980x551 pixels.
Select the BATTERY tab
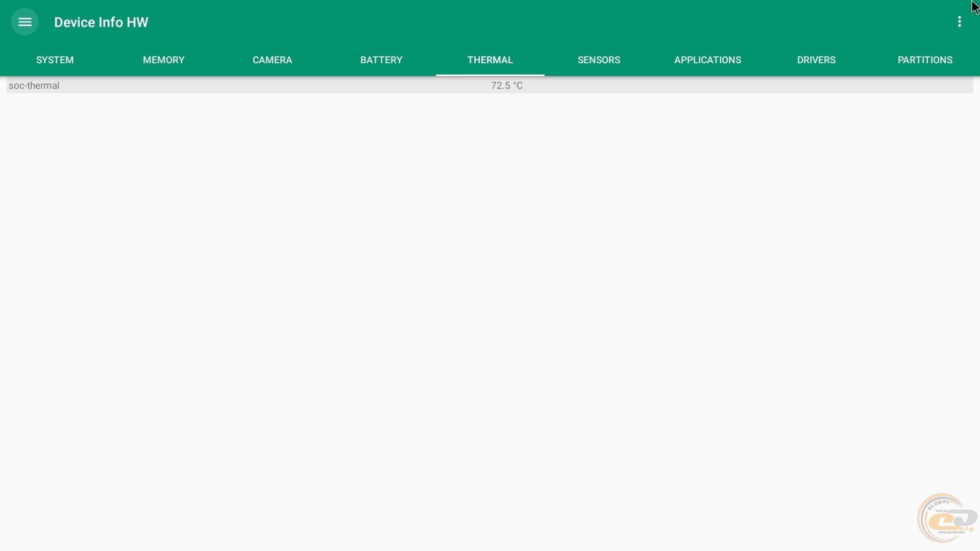click(x=381, y=60)
